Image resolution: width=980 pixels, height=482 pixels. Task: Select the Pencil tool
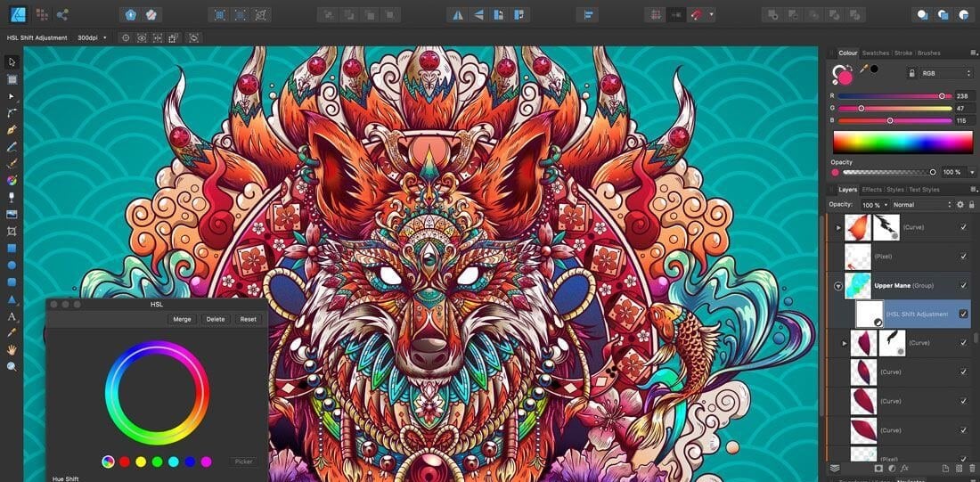pyautogui.click(x=12, y=148)
